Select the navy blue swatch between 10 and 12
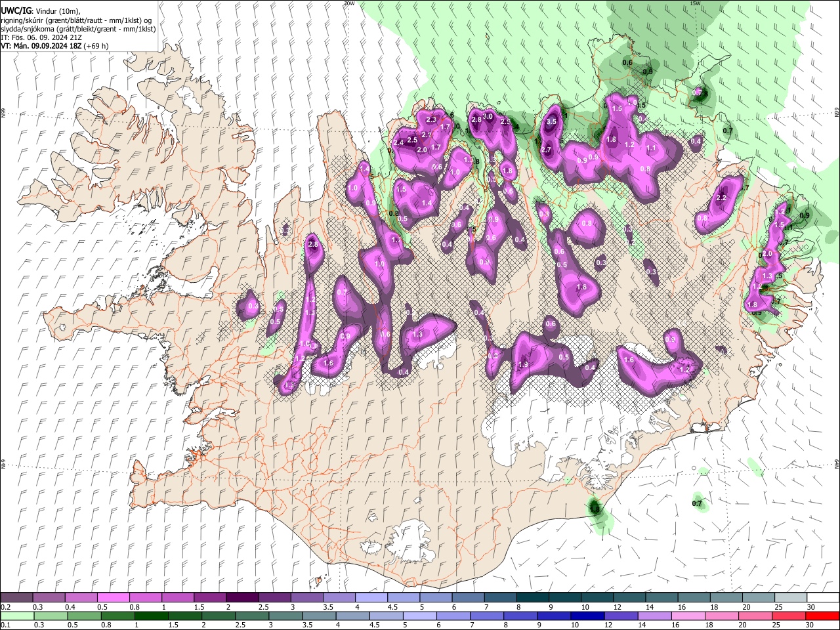The image size is (840, 630). (x=587, y=616)
